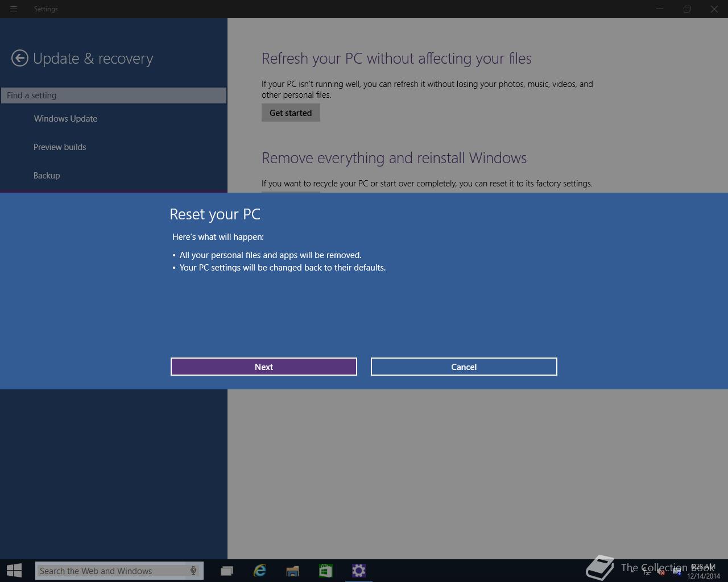The height and width of the screenshot is (582, 728).
Task: Click the microphone icon in the taskbar search box
Action: click(193, 571)
